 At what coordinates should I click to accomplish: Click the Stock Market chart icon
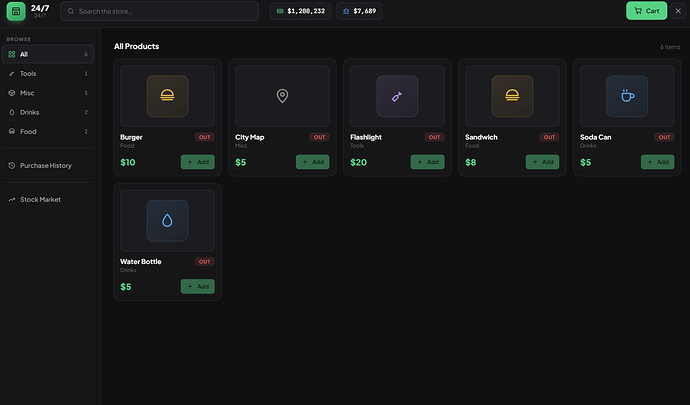pyautogui.click(x=11, y=199)
